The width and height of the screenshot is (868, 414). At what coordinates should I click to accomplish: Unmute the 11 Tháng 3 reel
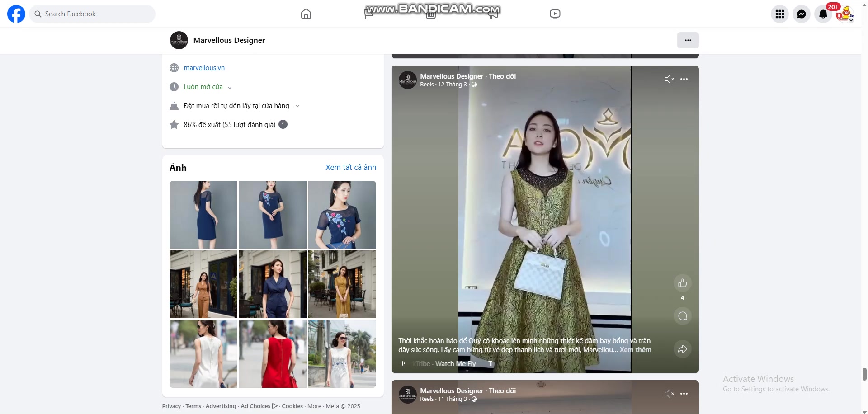click(x=669, y=394)
